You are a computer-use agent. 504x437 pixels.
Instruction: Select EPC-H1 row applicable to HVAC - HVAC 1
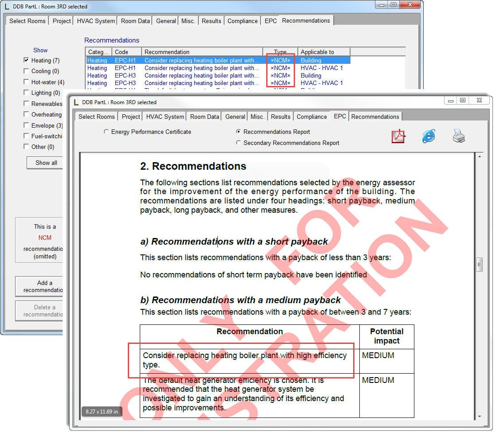(218, 68)
